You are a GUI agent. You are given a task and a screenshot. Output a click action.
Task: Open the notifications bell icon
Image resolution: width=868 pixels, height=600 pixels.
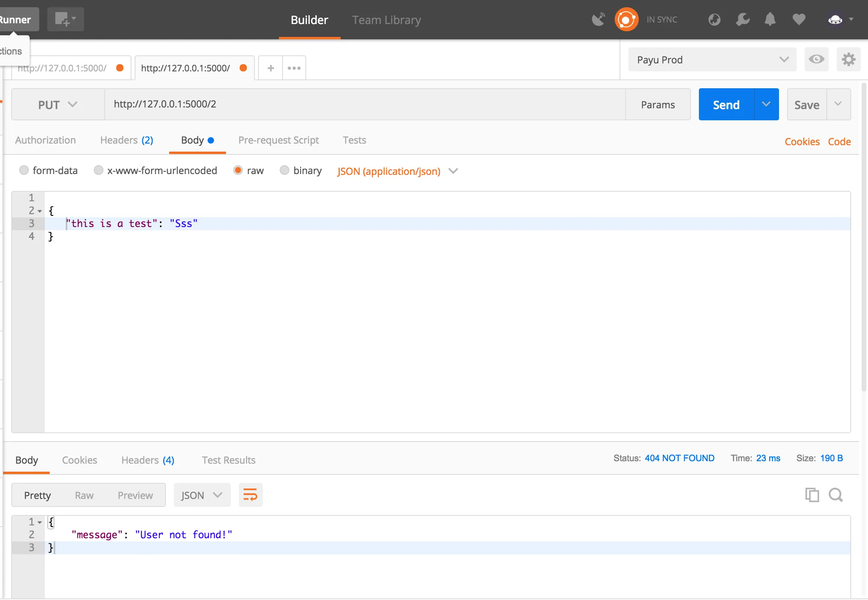pyautogui.click(x=770, y=19)
